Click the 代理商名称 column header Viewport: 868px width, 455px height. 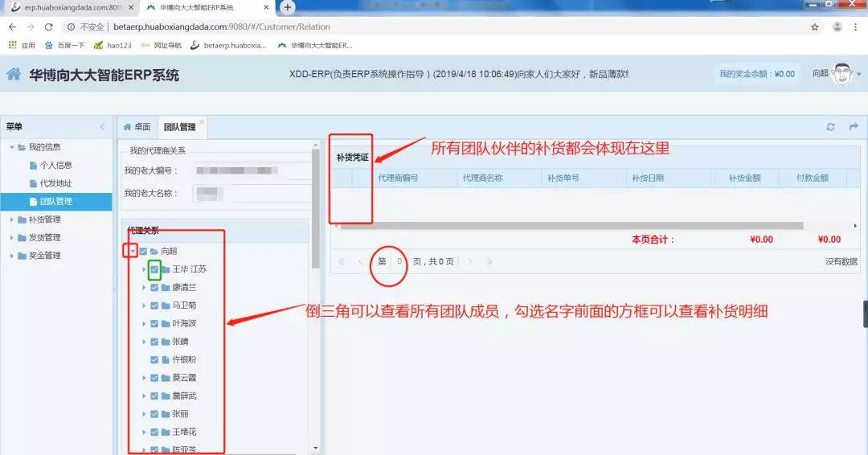pos(499,178)
